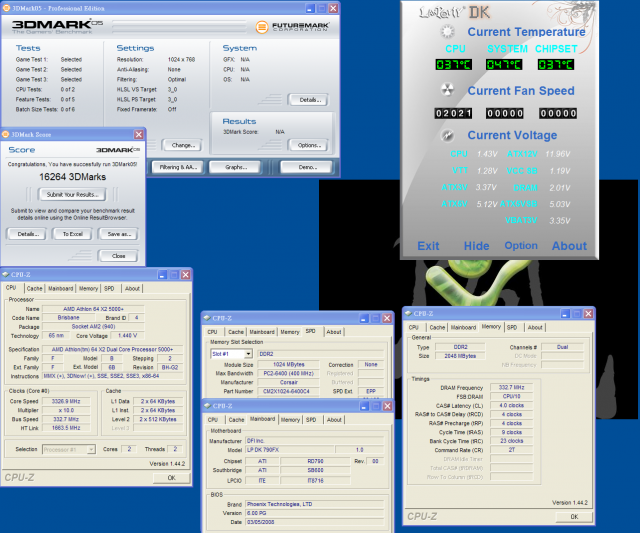
Task: Click the SYSTEM temperature 047°C display
Action: pyautogui.click(x=504, y=64)
